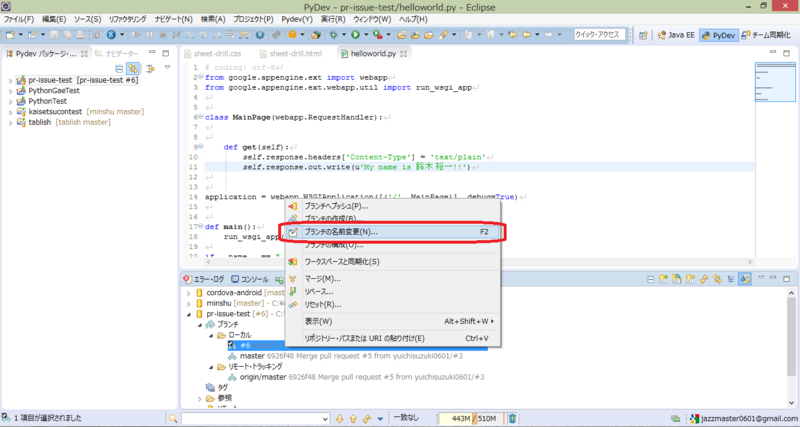Click the green Run toolbar icon
The height and width of the screenshot is (427, 800).
[355, 35]
